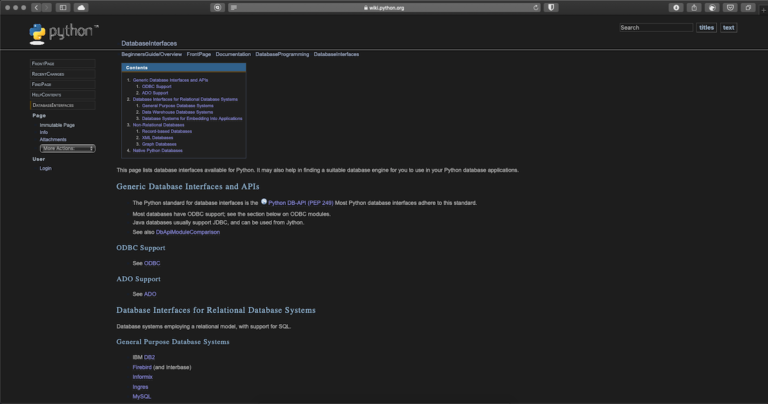This screenshot has height=404, width=768.
Task: Jump to XML Databases in Contents
Action: click(x=157, y=138)
